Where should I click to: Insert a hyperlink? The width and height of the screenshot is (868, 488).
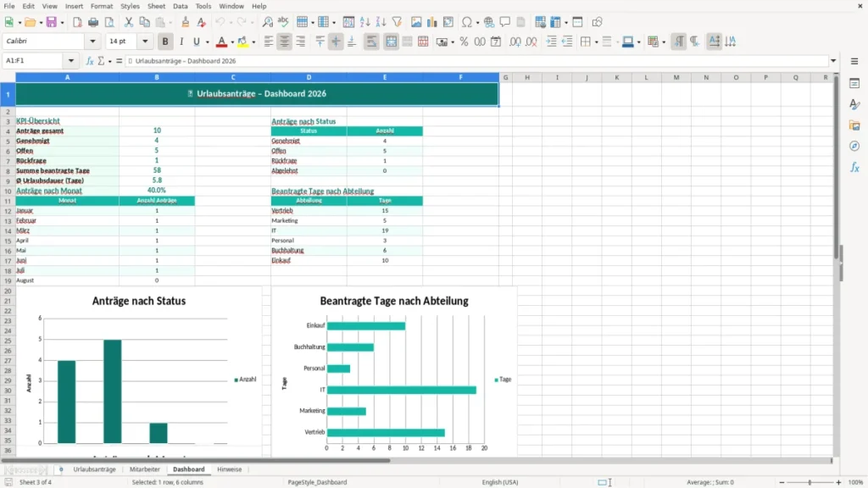click(x=489, y=22)
